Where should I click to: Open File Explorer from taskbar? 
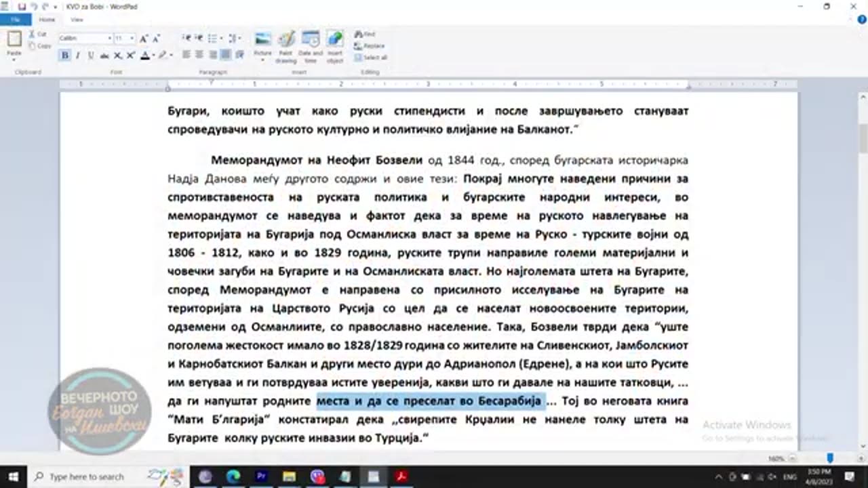click(x=289, y=476)
